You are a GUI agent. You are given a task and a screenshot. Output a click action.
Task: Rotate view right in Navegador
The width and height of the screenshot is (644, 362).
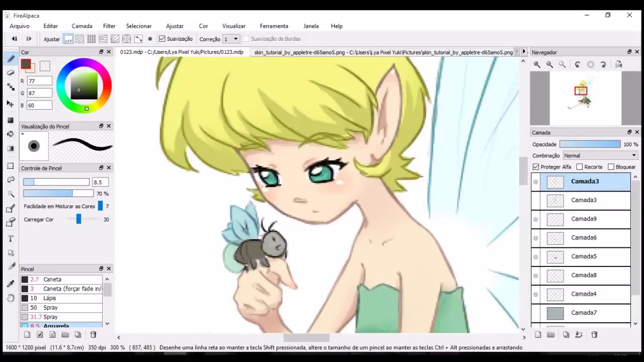[603, 64]
